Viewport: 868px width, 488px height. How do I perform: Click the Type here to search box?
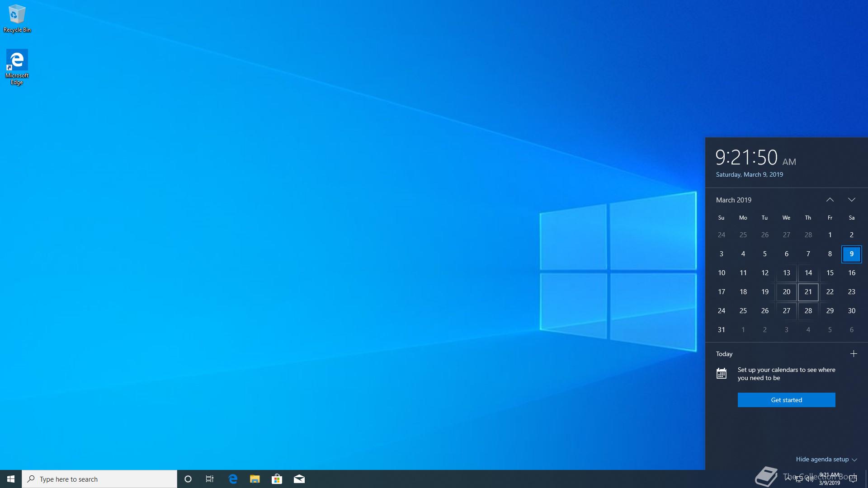[99, 479]
